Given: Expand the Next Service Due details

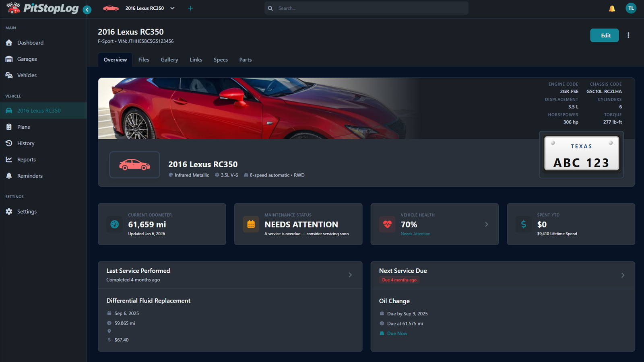Looking at the screenshot, I should pos(622,275).
